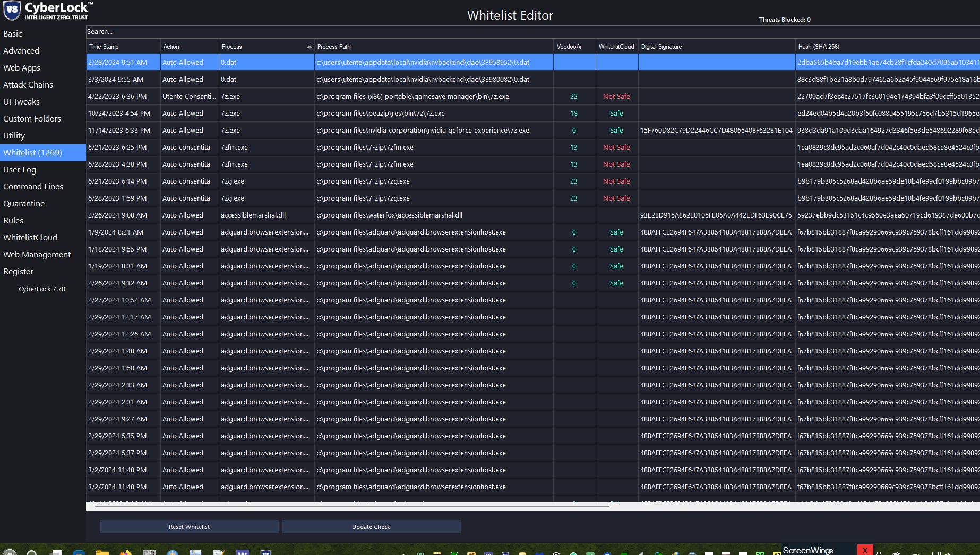Click the Reset Whitelist button
The image size is (980, 555).
click(x=189, y=527)
